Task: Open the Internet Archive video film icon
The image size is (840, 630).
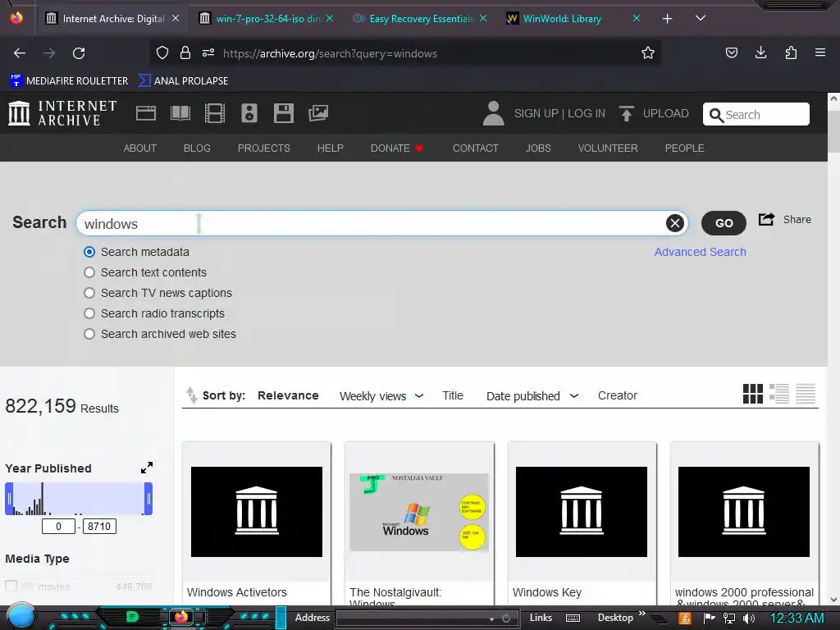Action: (x=214, y=113)
